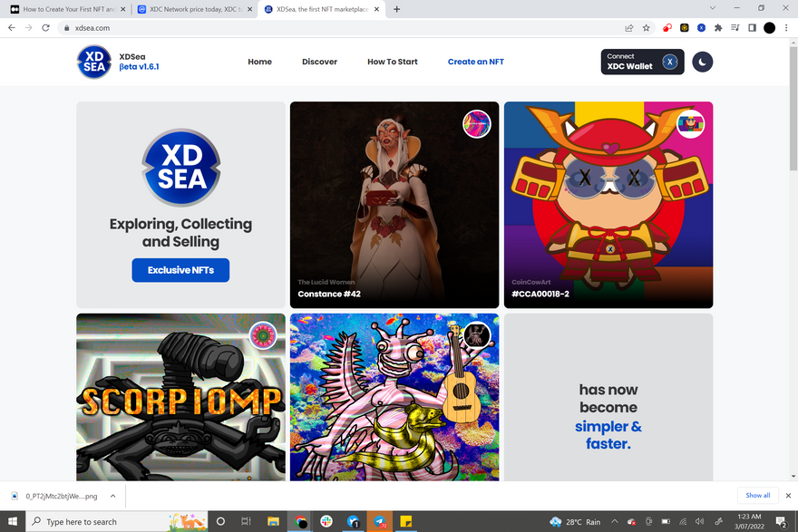Image resolution: width=798 pixels, height=532 pixels.
Task: Close the XDSea browser tab
Action: click(376, 9)
